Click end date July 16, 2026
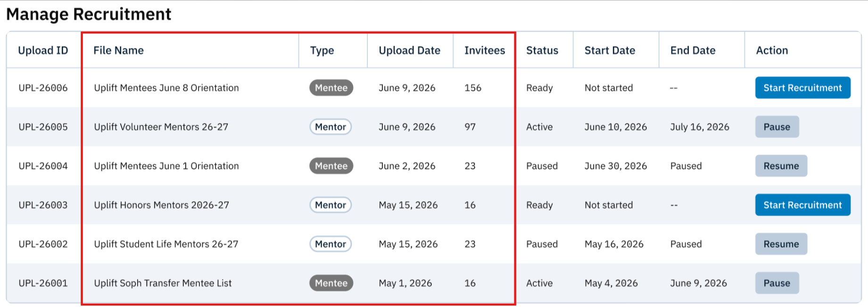The height and width of the screenshot is (307, 868). 700,127
